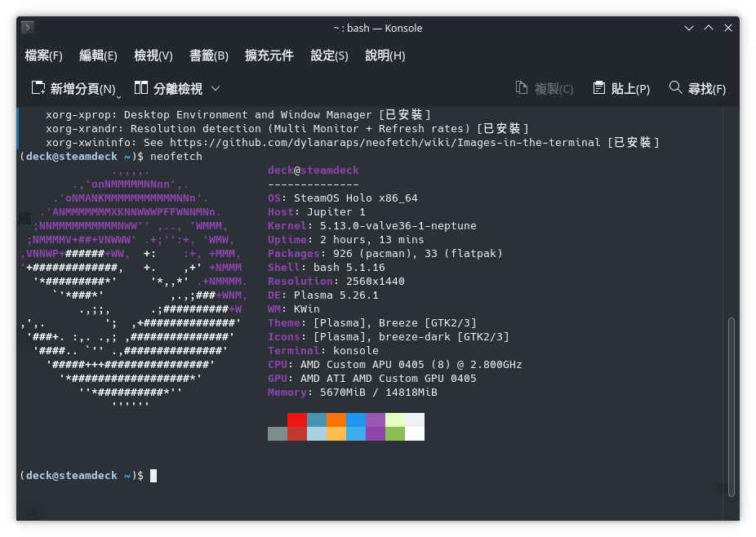Click the Paste (貼上) clipboard icon
756x537 pixels.
click(x=598, y=88)
